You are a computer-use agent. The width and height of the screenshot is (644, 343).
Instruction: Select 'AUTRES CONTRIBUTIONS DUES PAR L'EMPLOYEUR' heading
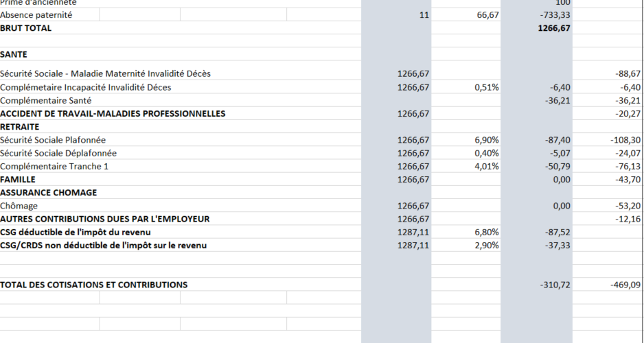(105, 219)
